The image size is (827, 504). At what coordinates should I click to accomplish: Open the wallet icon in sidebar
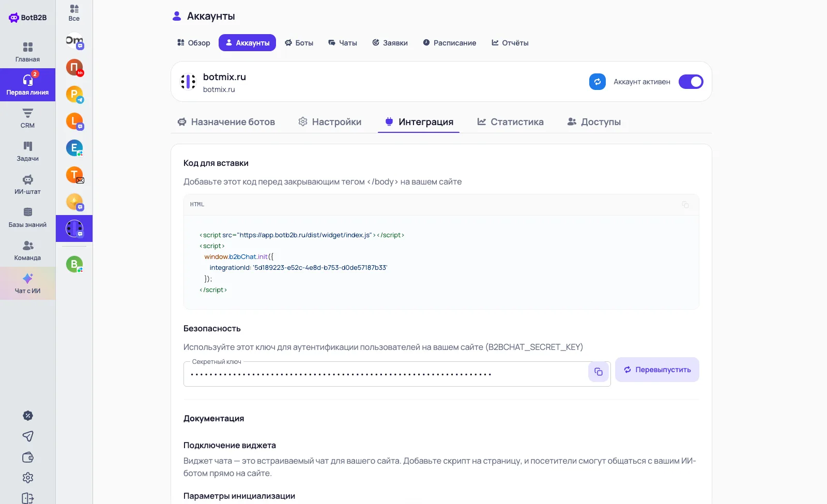28,457
